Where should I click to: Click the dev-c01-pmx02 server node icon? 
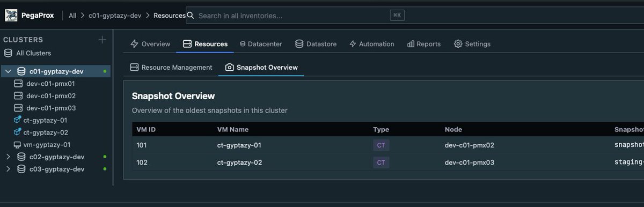(18, 96)
